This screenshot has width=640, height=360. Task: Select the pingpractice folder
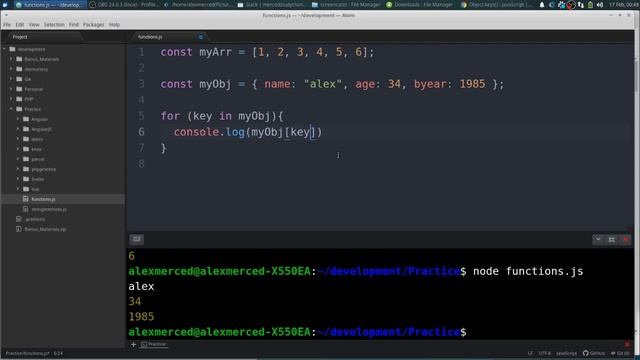click(x=43, y=169)
